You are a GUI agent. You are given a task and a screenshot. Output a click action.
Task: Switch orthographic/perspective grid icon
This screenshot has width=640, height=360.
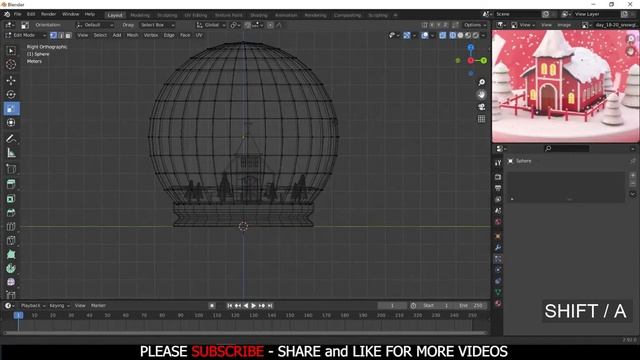[x=482, y=119]
